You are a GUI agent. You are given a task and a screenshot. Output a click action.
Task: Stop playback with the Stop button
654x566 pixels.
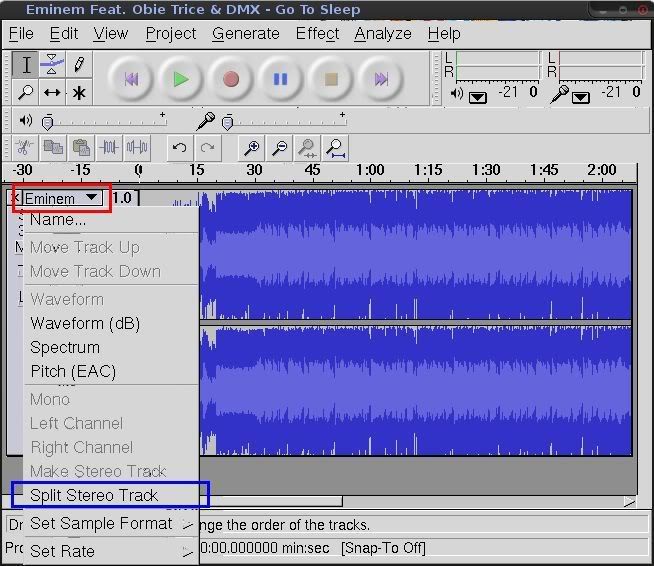pyautogui.click(x=331, y=79)
